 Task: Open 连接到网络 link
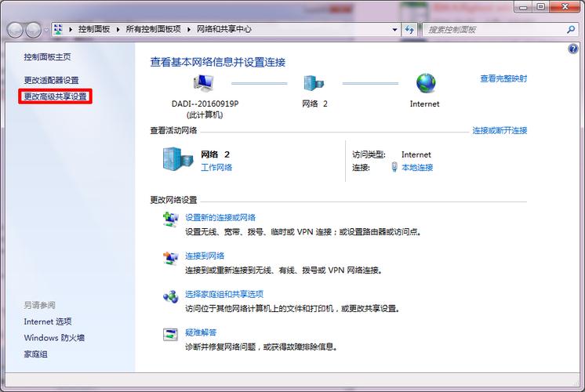[205, 256]
